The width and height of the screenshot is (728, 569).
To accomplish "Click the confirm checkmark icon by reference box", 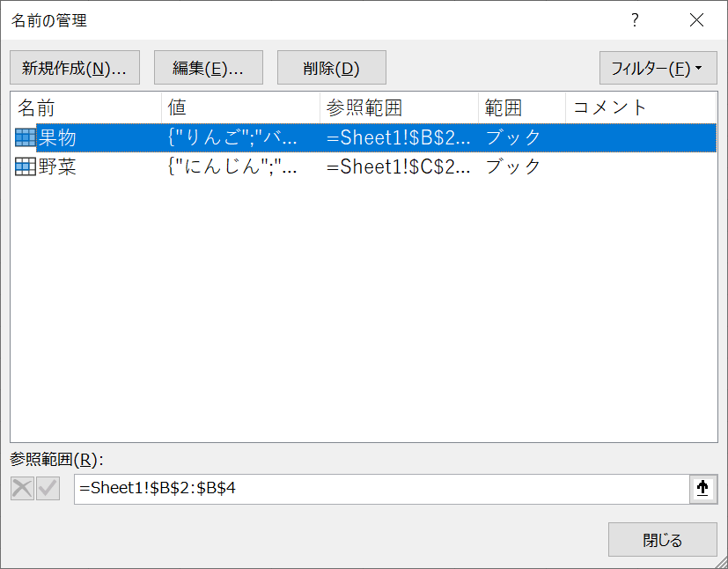I will point(48,489).
